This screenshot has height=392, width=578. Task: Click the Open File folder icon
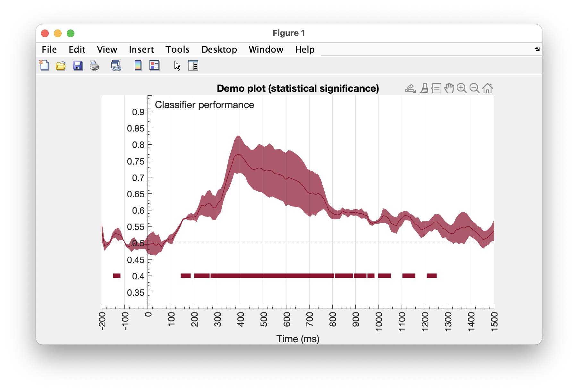[61, 65]
